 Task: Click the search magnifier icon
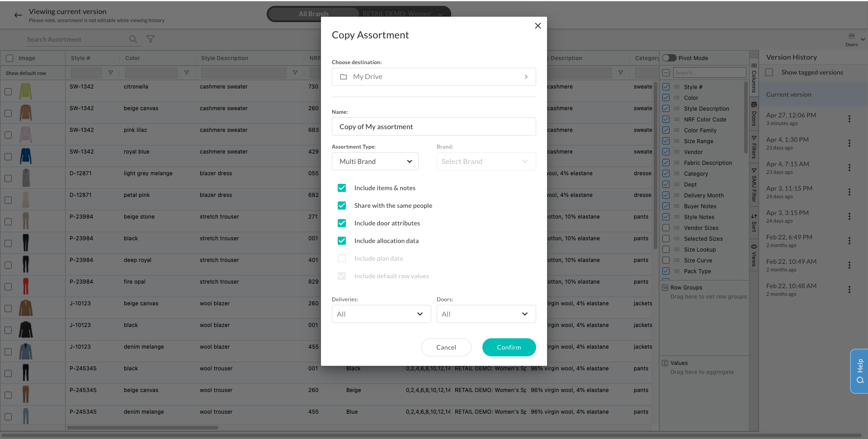coord(133,39)
